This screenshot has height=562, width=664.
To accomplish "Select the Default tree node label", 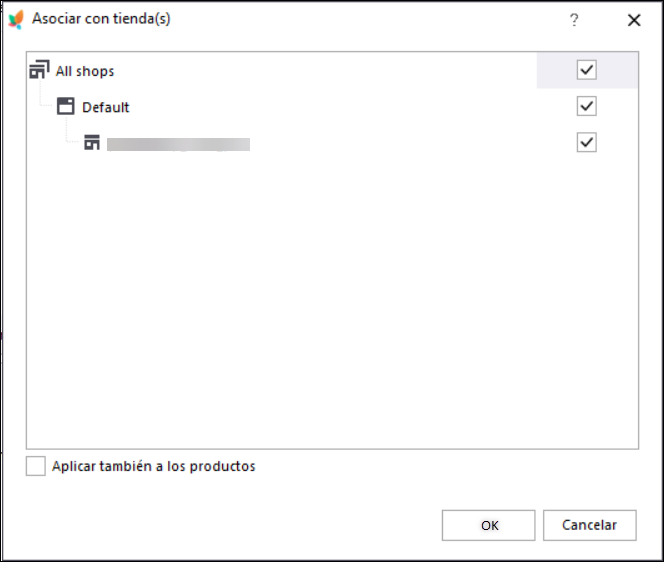I will click(x=105, y=107).
